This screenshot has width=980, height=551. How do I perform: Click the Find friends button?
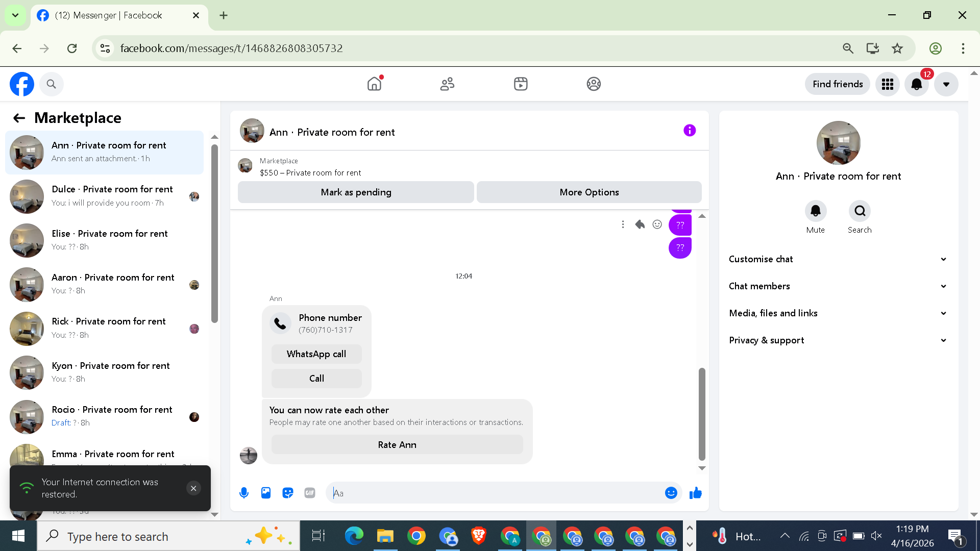838,84
